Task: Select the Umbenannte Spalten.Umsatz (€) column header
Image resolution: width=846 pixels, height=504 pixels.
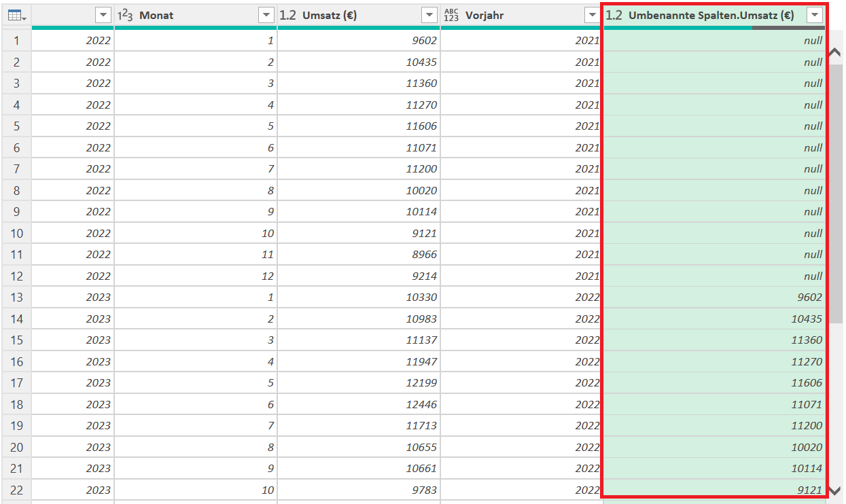Action: click(x=711, y=15)
